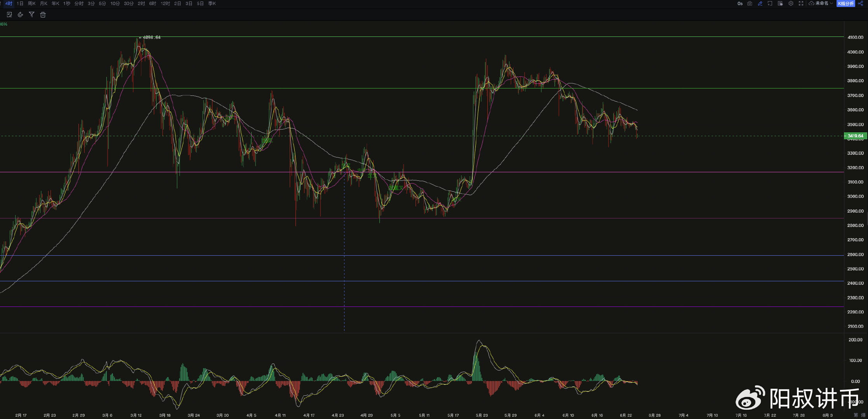Image resolution: width=868 pixels, height=419 pixels.
Task: Expand the 未命名 layout dropdown
Action: [x=823, y=3]
